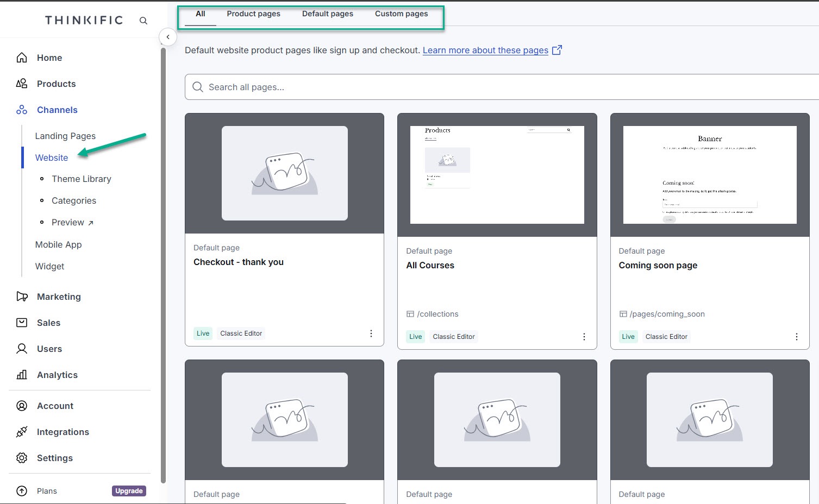The width and height of the screenshot is (819, 504).
Task: Click the /pages/coming_soon URL text
Action: pos(667,314)
